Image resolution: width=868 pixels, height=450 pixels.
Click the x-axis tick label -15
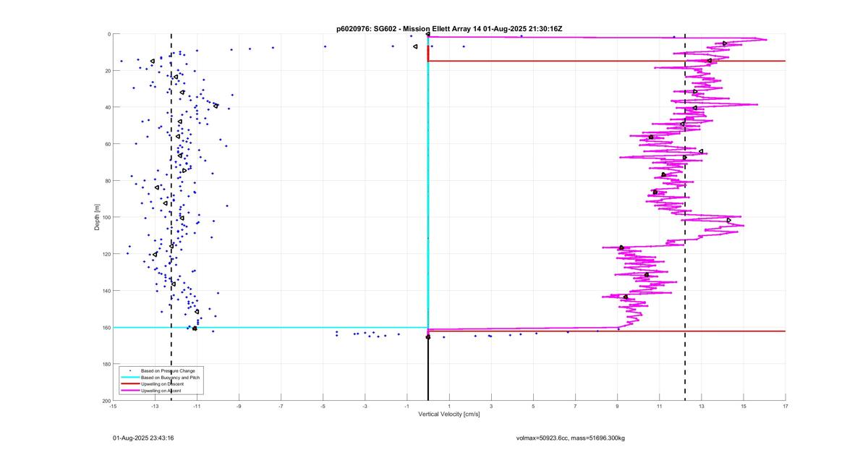coord(113,407)
